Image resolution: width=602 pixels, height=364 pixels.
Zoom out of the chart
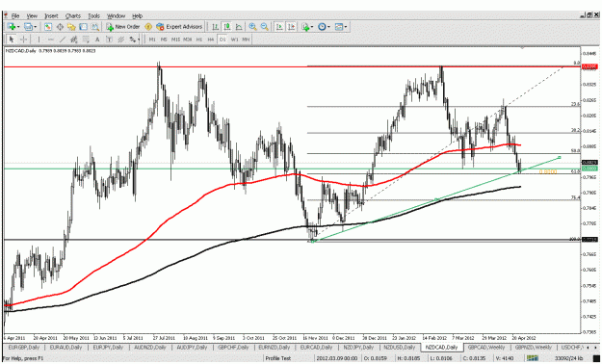265,27
